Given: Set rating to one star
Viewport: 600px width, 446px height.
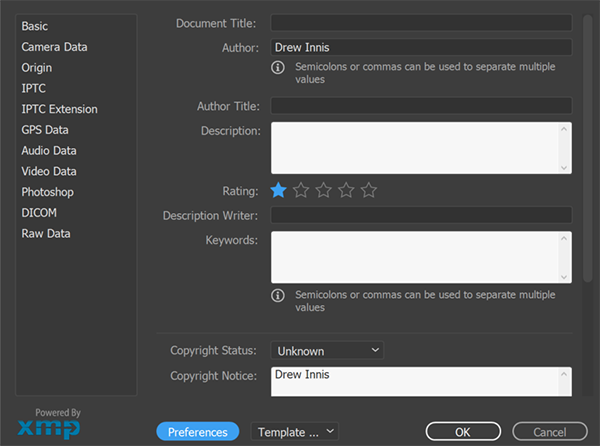Looking at the screenshot, I should pyautogui.click(x=278, y=190).
